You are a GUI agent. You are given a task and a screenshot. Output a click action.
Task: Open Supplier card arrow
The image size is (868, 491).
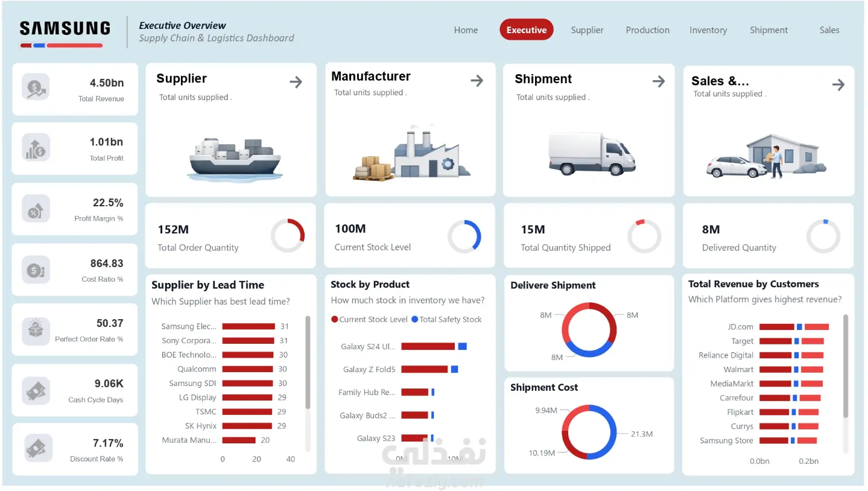pos(296,82)
